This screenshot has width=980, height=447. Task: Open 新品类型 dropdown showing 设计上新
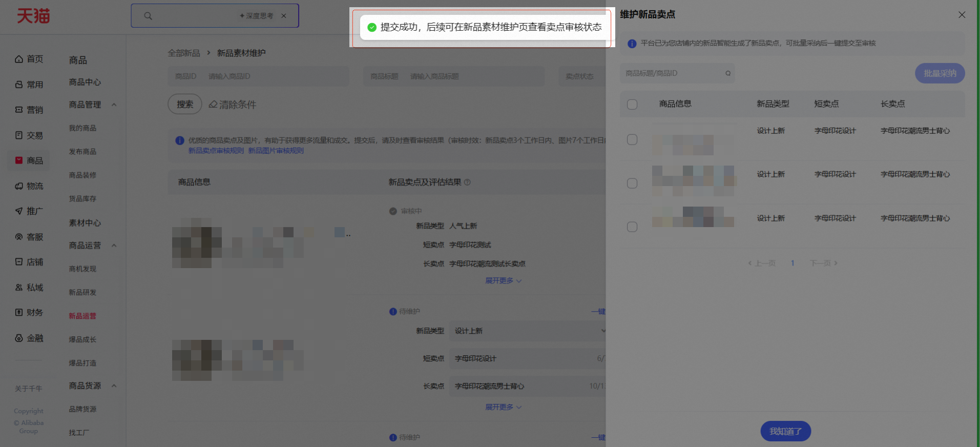528,331
